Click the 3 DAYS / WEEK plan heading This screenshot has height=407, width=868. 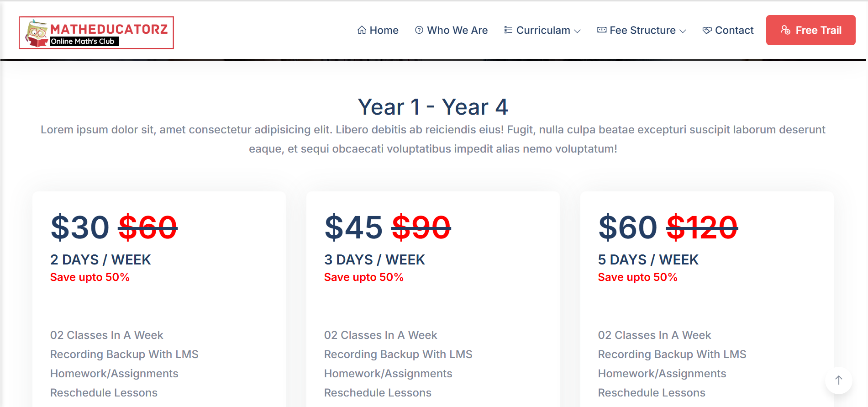[374, 259]
